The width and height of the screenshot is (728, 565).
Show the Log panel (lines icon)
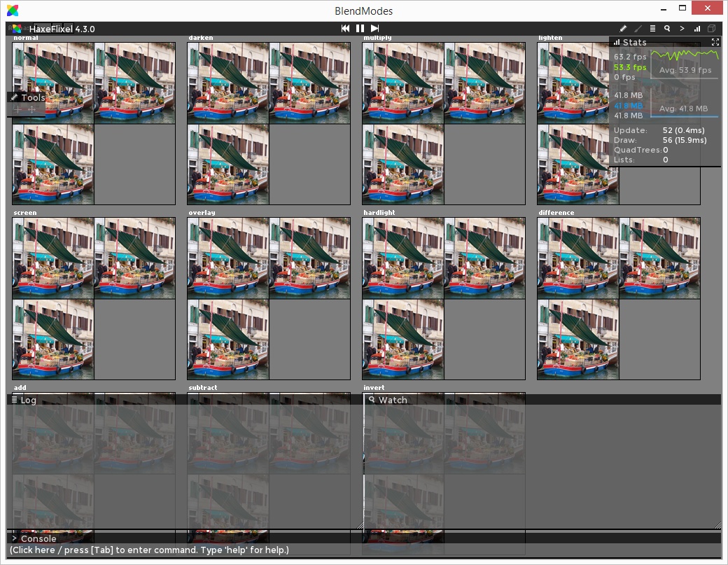tap(652, 29)
